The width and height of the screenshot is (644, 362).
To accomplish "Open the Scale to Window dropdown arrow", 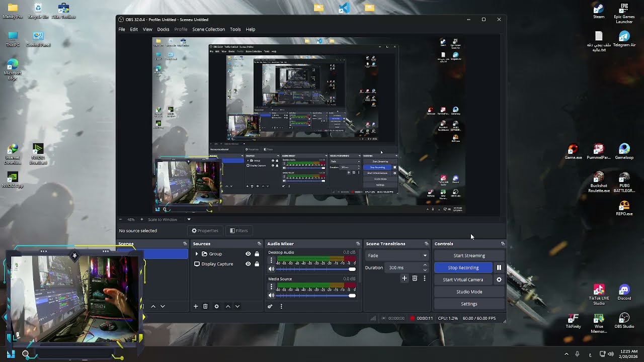I will pos(189,219).
